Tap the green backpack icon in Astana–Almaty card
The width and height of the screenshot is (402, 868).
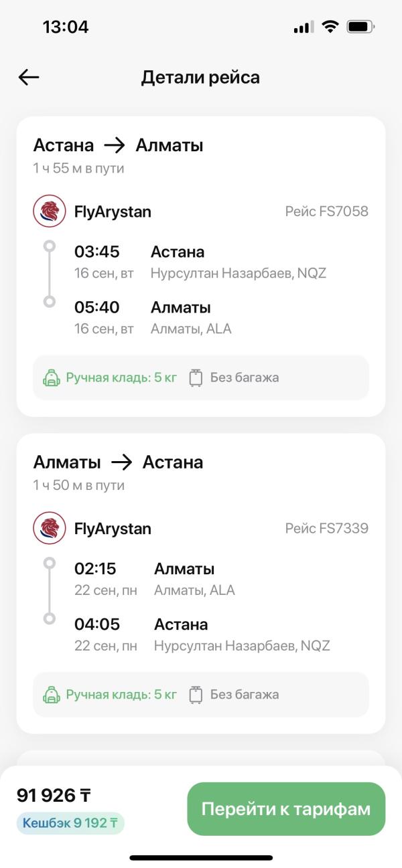point(51,377)
